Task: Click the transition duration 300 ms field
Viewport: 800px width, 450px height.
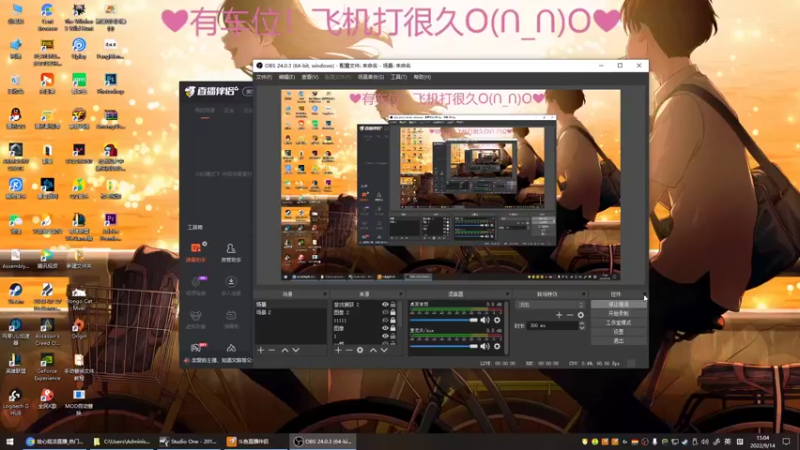Action: [x=553, y=326]
